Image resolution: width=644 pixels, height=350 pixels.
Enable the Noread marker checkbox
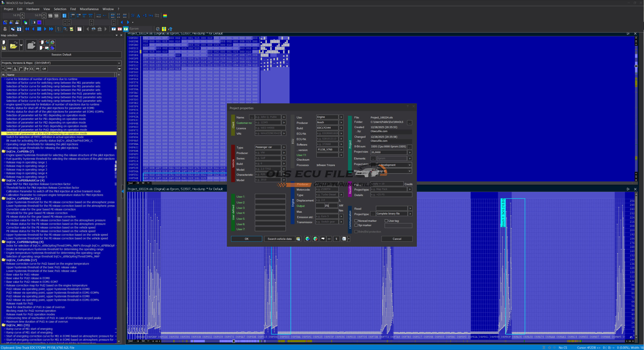[356, 221]
